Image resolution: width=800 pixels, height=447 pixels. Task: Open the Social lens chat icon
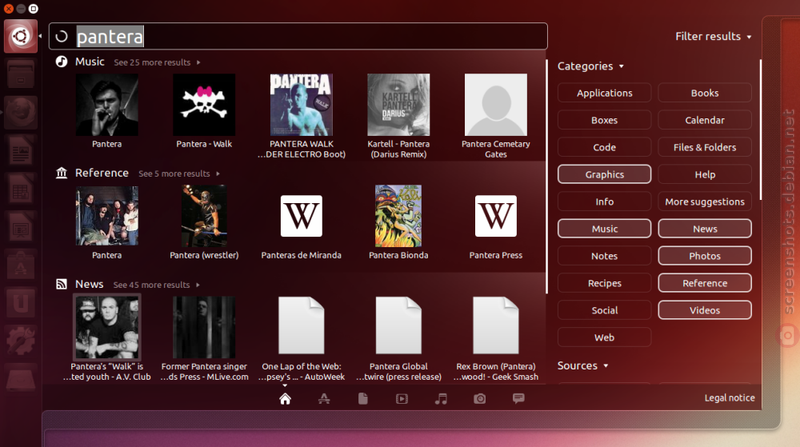tap(518, 399)
